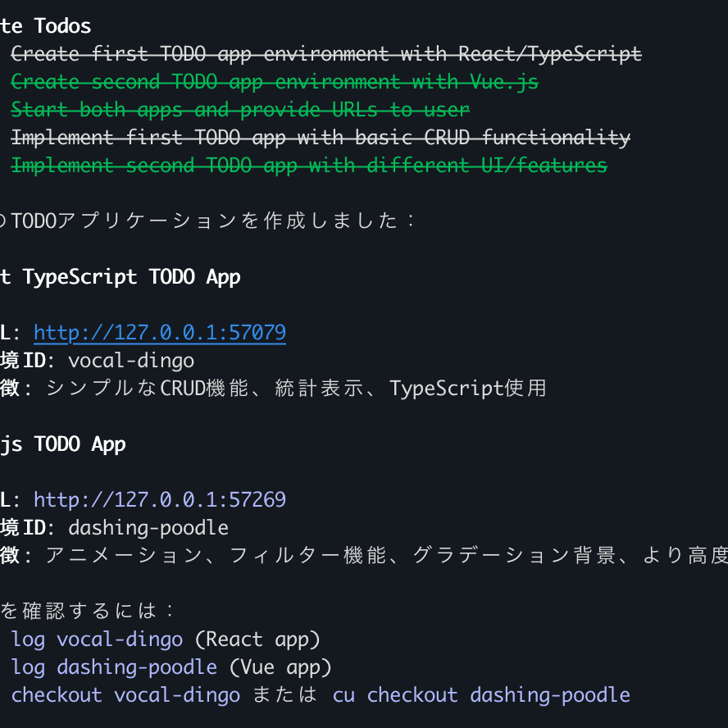Screen dimensions: 728x728
Task: Open the http://127.0.0.1:57079 link
Action: [x=160, y=332]
